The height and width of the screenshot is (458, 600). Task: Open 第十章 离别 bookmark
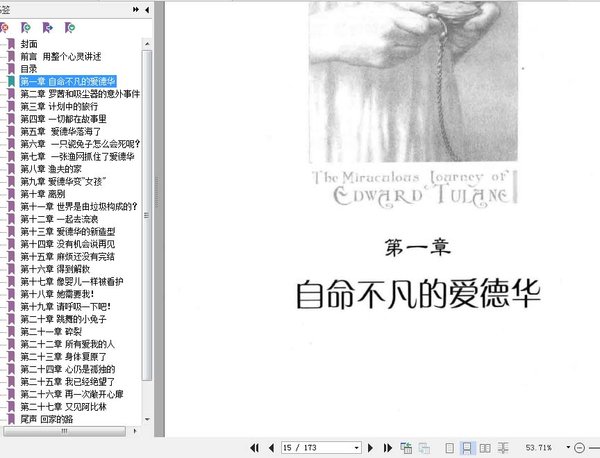pos(42,194)
